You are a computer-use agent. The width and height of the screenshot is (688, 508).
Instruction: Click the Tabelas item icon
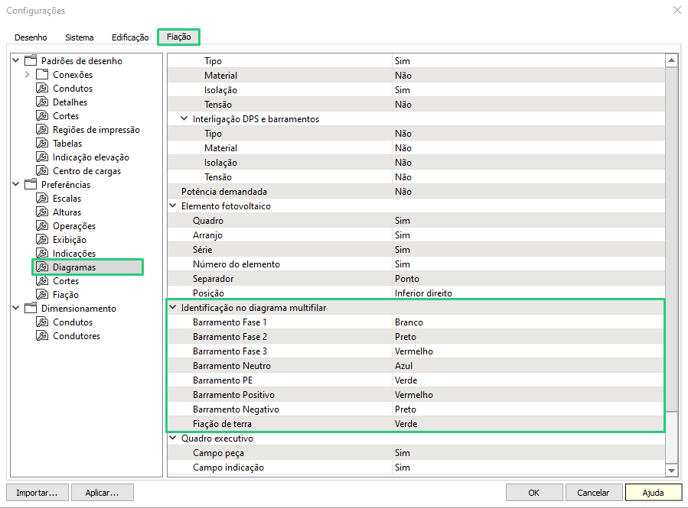(x=42, y=144)
